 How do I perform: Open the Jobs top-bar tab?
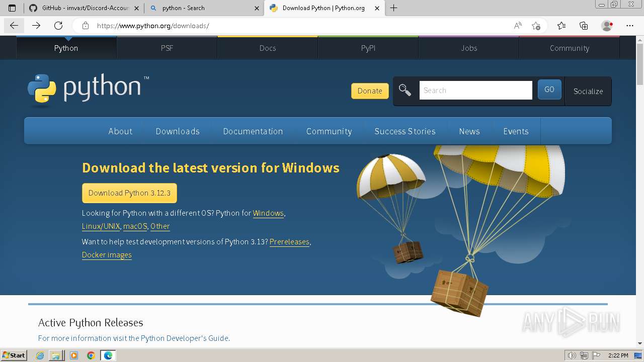(x=469, y=48)
